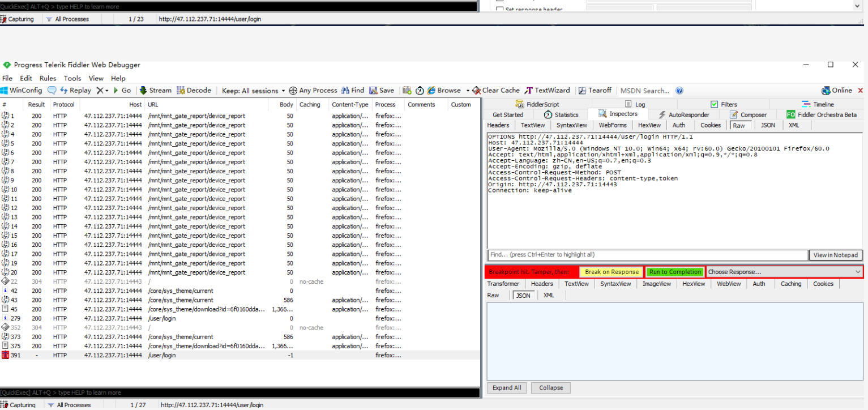Select the response Transformer tab
Image resolution: width=868 pixels, height=410 pixels.
pos(503,284)
